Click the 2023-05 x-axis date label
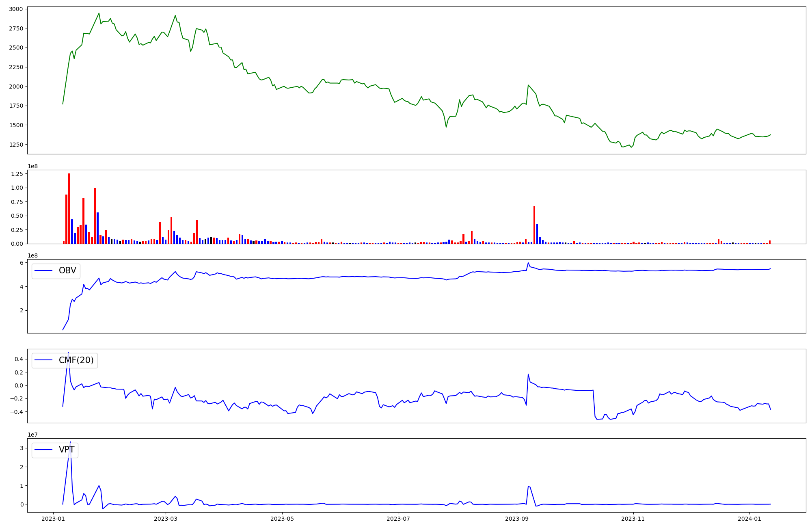Viewport: 812px width, 528px height. point(282,519)
